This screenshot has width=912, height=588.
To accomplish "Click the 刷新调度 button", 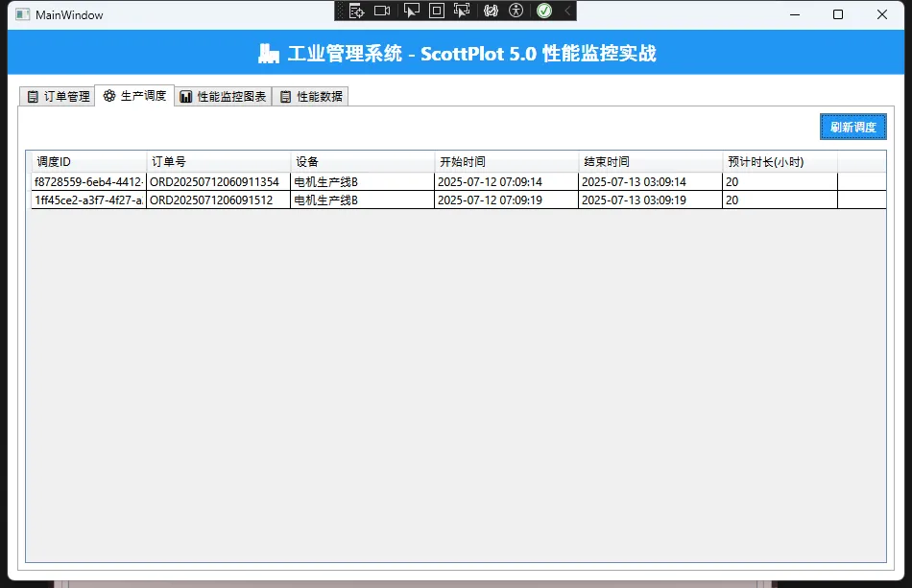I will (x=852, y=127).
